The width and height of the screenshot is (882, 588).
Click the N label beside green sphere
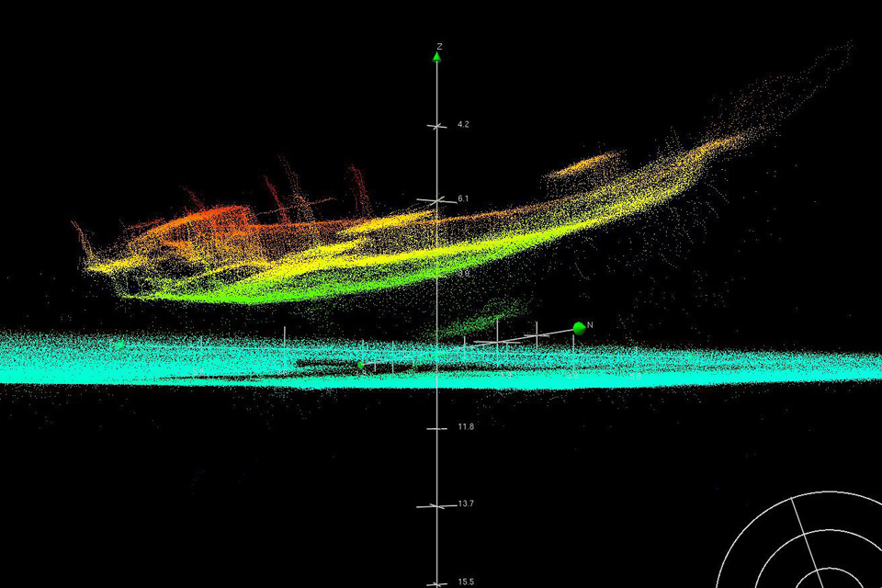point(591,324)
